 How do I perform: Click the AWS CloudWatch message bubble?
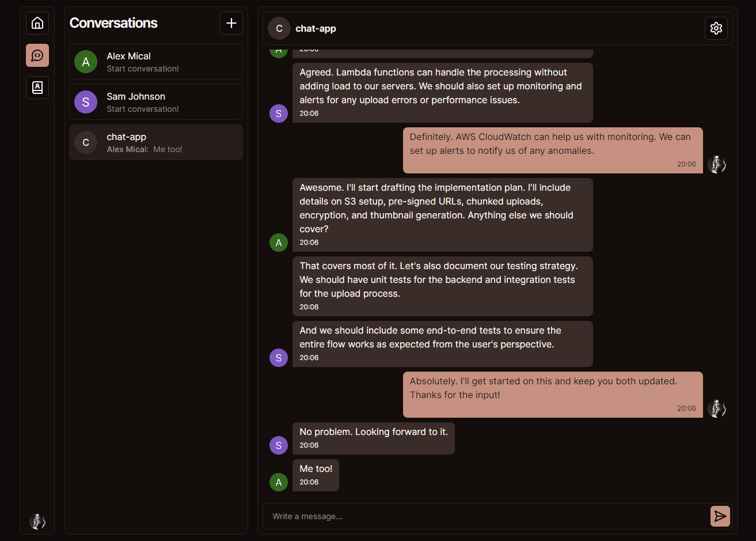(x=553, y=150)
